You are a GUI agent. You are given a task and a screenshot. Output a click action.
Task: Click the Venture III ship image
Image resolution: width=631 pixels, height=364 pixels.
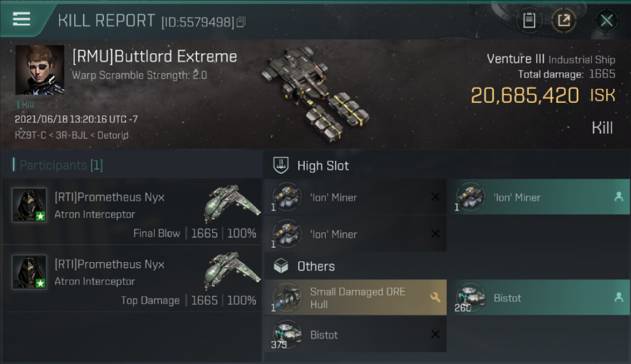pos(316,92)
